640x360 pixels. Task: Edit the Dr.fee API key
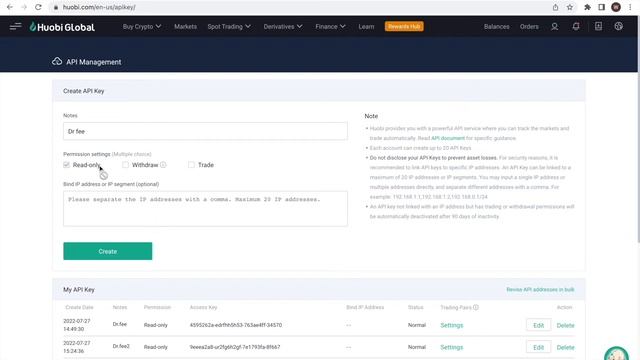click(538, 325)
